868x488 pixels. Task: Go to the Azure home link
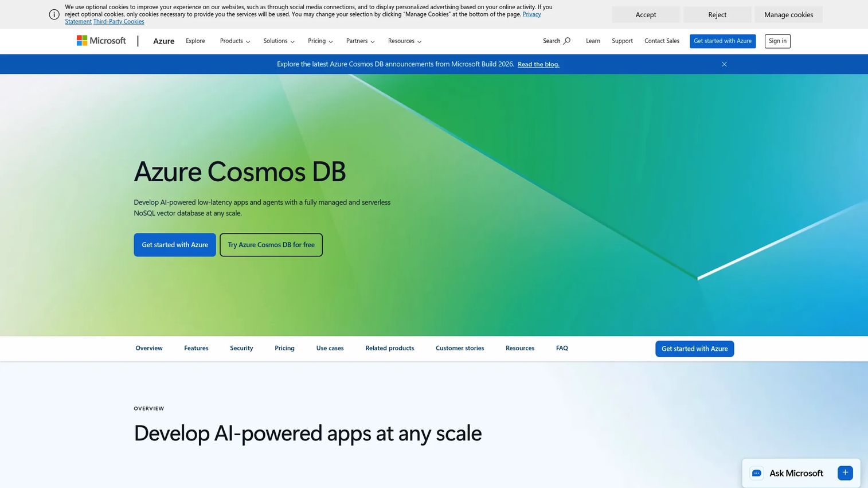(x=163, y=41)
